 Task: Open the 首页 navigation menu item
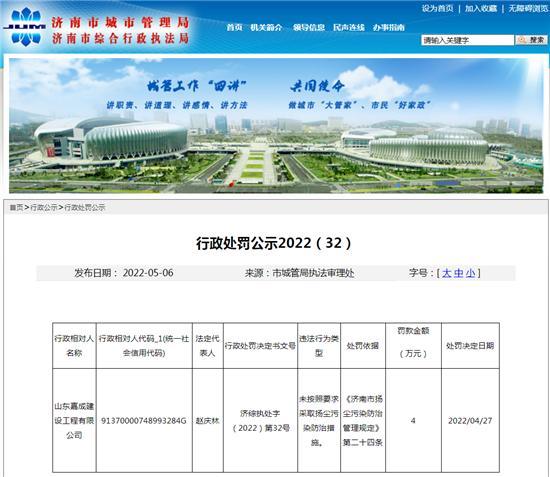[234, 27]
